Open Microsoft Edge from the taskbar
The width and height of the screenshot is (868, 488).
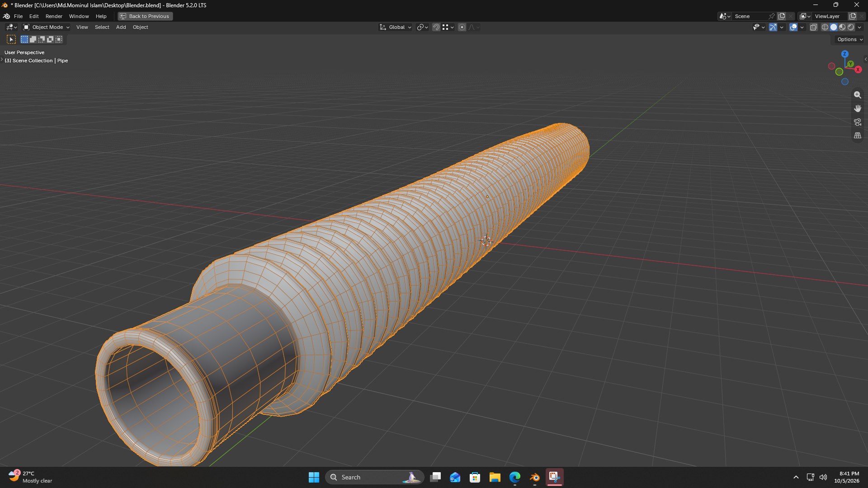pos(515,477)
